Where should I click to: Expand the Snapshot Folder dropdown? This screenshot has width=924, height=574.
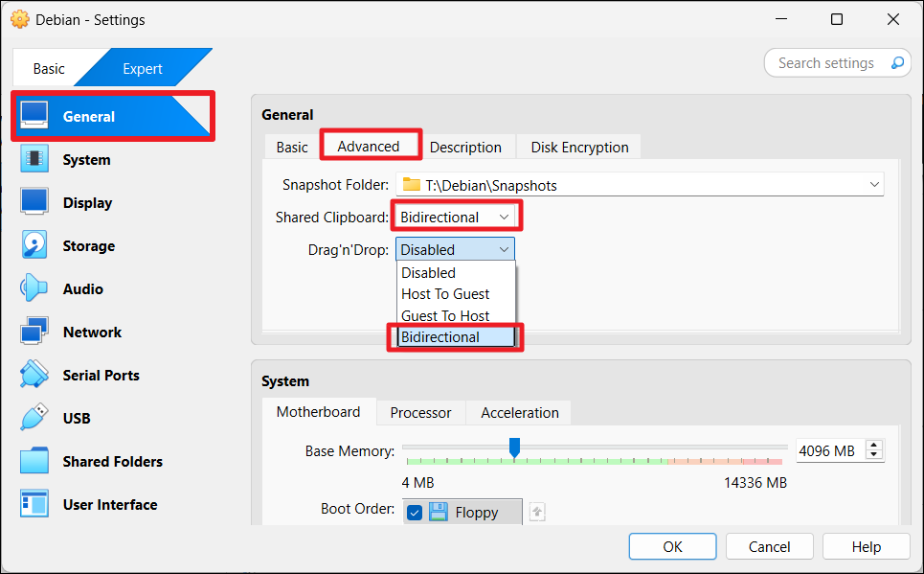874,185
